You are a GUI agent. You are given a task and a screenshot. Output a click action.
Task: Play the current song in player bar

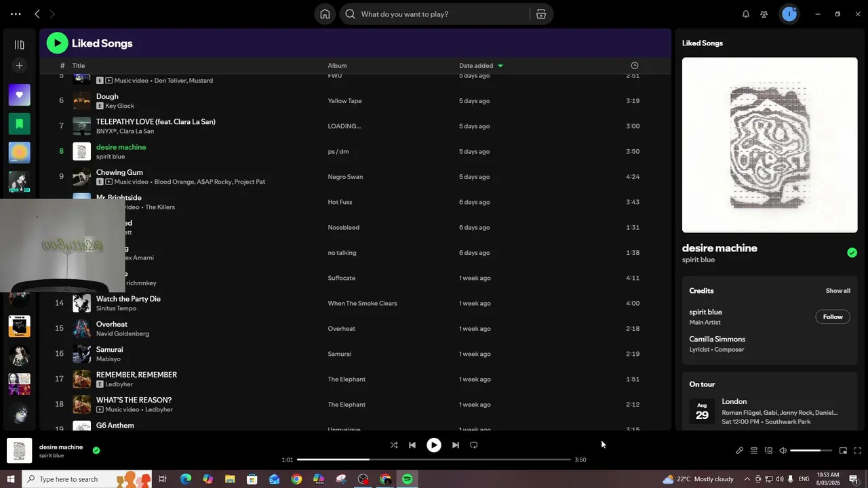[x=434, y=445]
